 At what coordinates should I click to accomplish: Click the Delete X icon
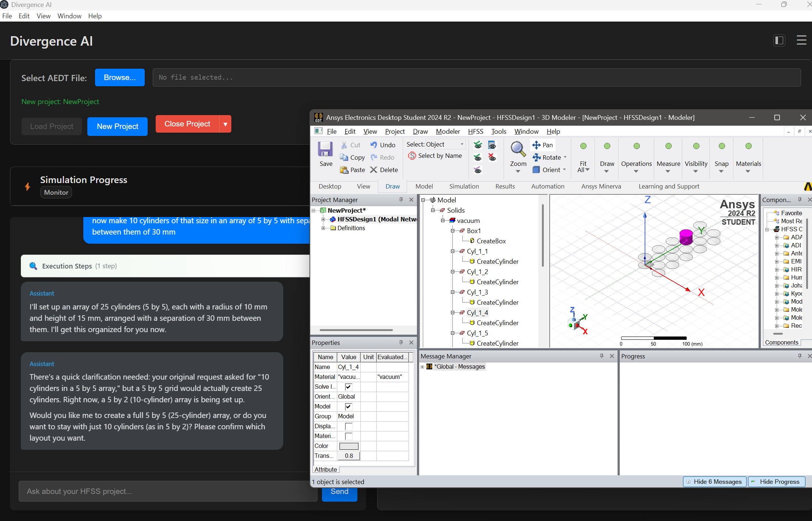click(373, 170)
